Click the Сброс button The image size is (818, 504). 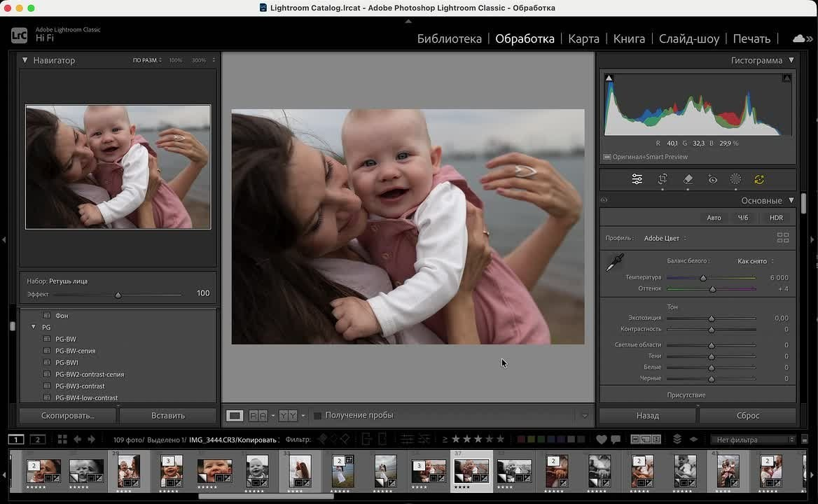pyautogui.click(x=747, y=416)
